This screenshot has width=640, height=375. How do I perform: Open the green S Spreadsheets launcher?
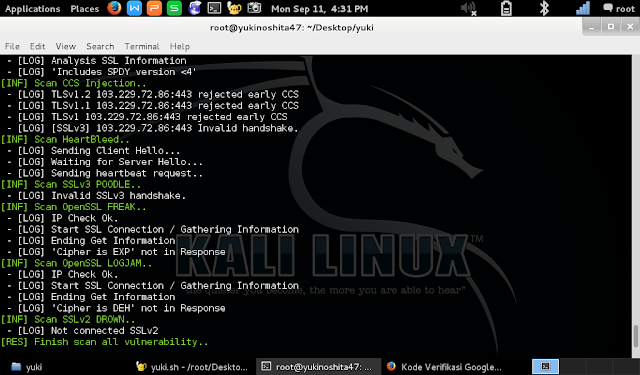coord(174,8)
